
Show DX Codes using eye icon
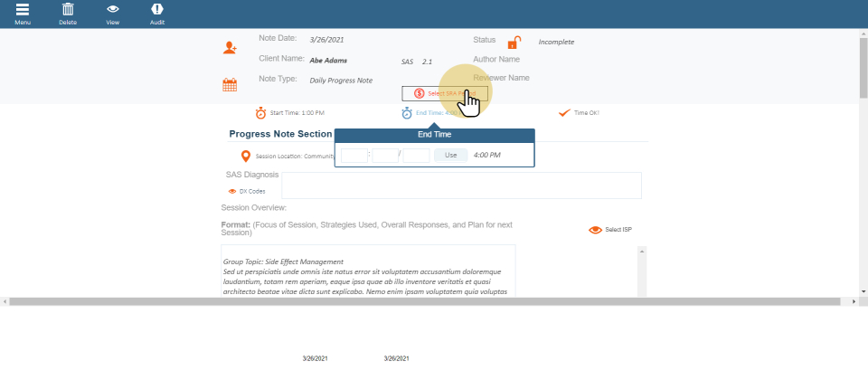[232, 192]
